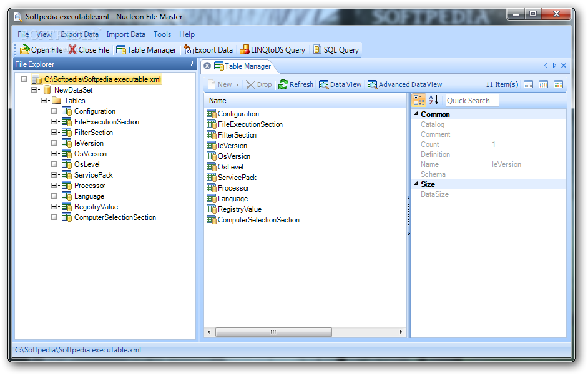Click in the Quick Search field

pos(472,100)
